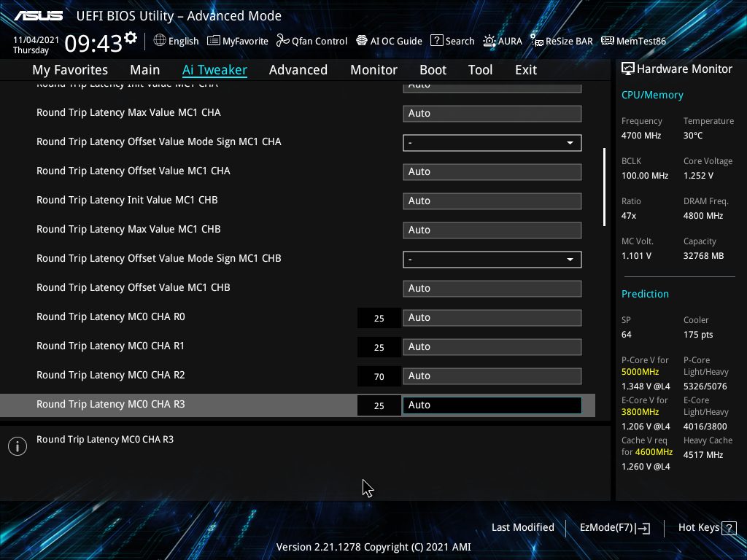
Task: Click the 4800 MHz DRAM Freq. value
Action: (703, 216)
